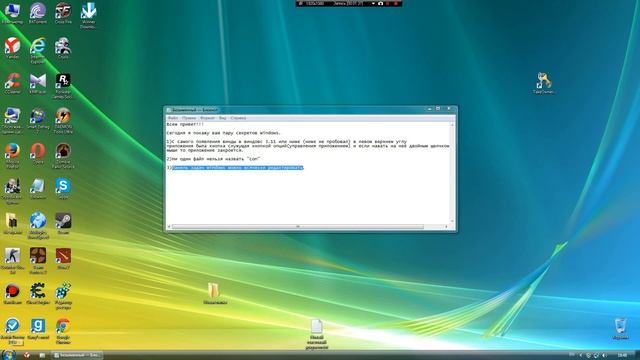Open the Cross Fire game shortcut

click(63, 13)
